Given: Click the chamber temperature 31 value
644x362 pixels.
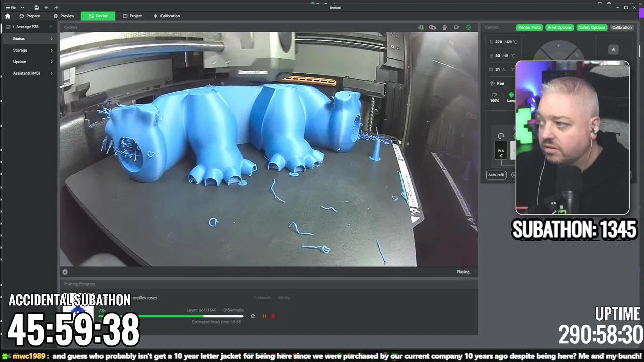Looking at the screenshot, I should point(498,70).
